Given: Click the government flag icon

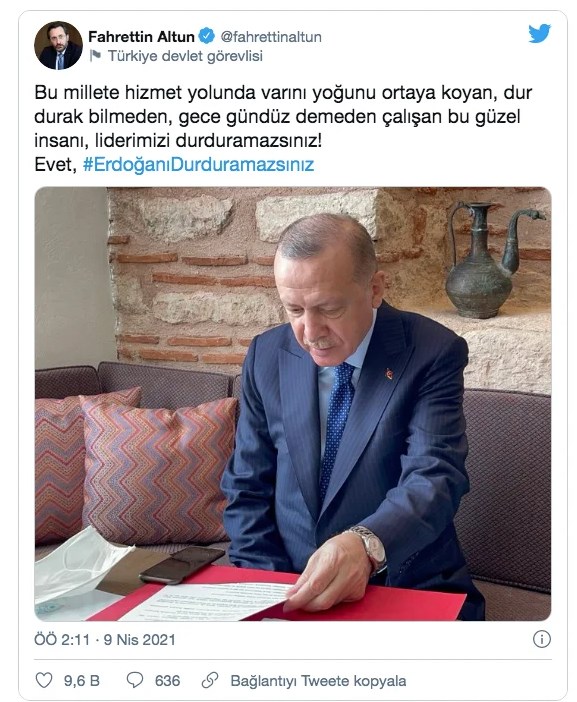Looking at the screenshot, I should (x=95, y=56).
